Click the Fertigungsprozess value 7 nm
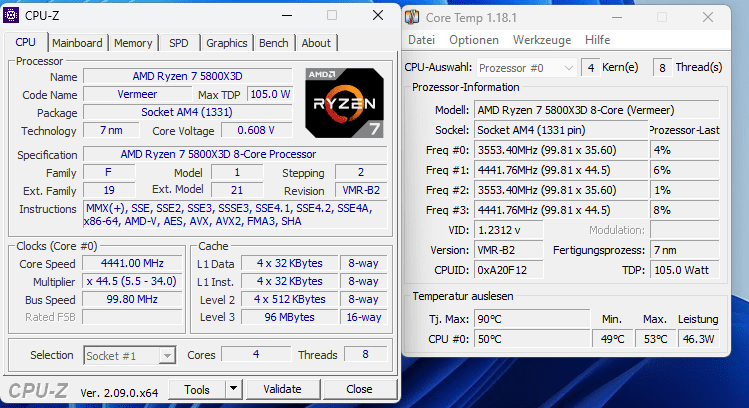This screenshot has width=749, height=408. coord(685,250)
